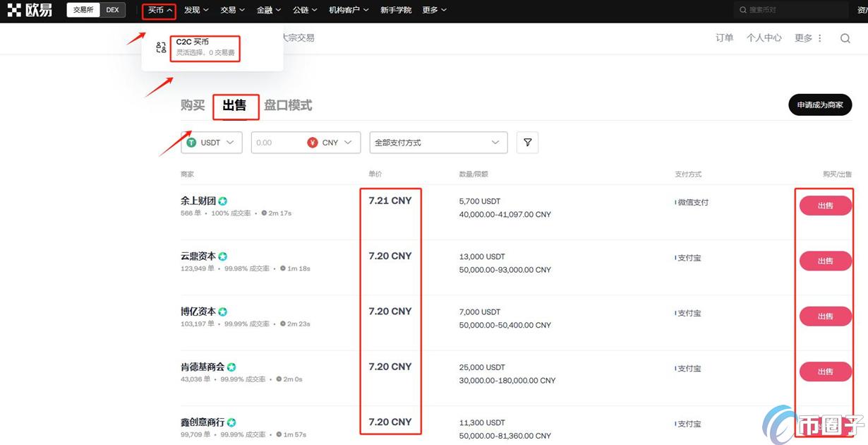Click the green USDT token icon

(191, 142)
